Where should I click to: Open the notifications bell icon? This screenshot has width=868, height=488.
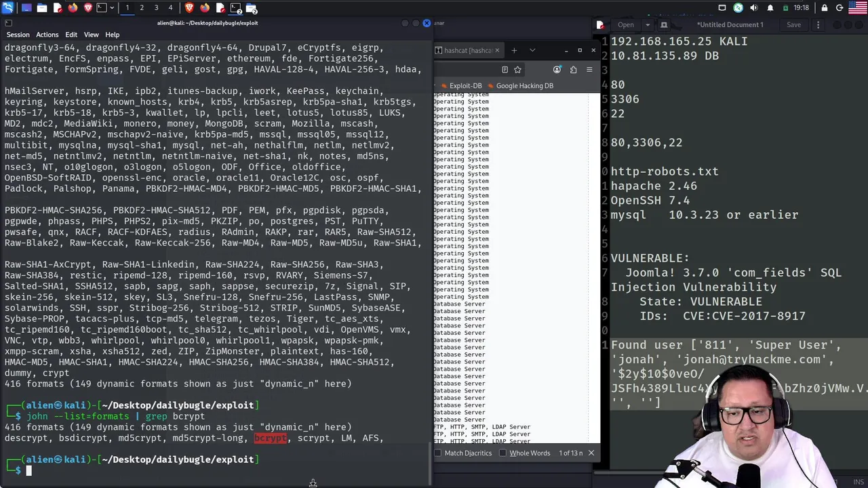tap(770, 7)
